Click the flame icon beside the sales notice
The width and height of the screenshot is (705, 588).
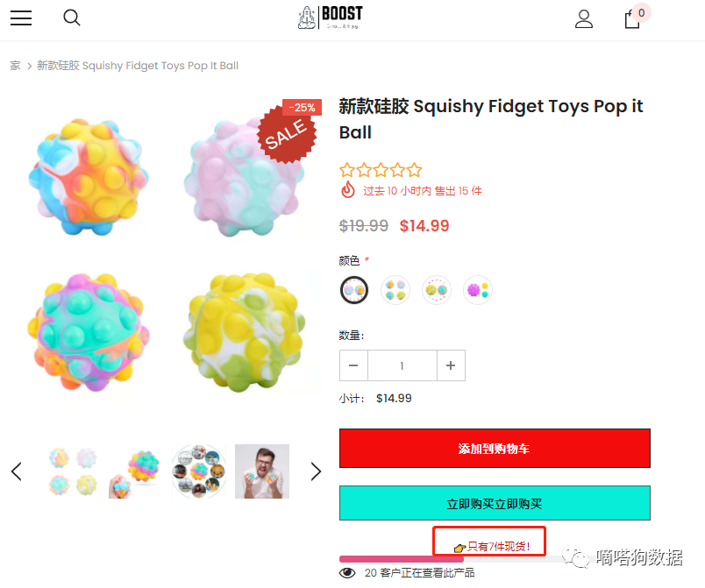(347, 189)
